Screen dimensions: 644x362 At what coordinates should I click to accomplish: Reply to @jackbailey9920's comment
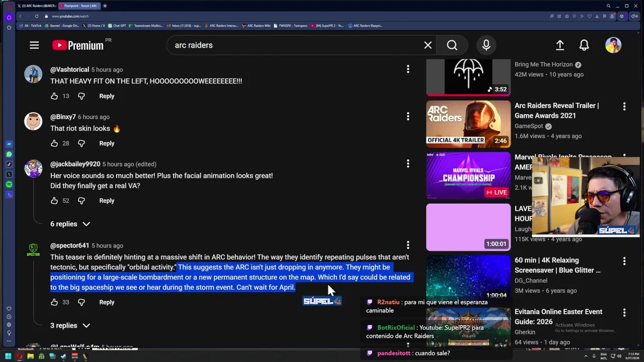click(107, 201)
